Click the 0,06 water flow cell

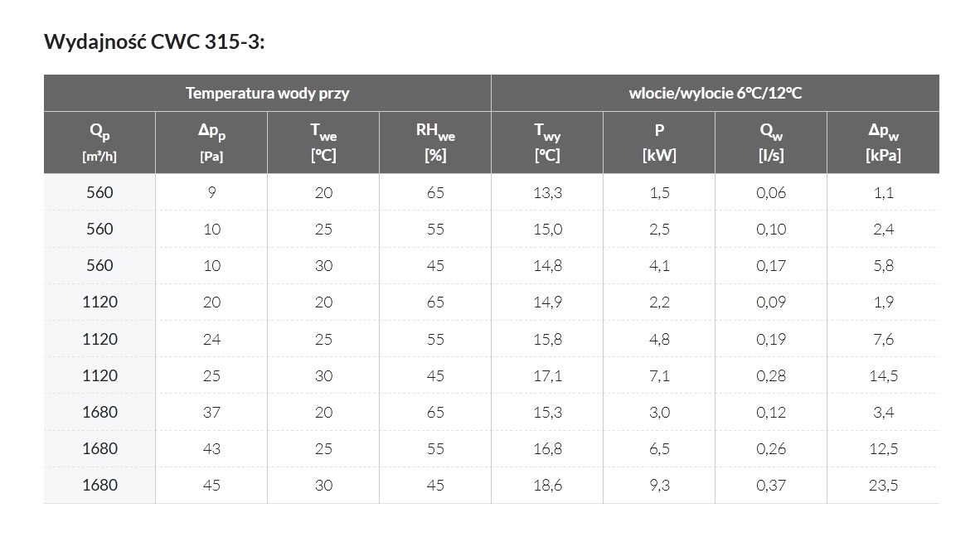click(771, 192)
